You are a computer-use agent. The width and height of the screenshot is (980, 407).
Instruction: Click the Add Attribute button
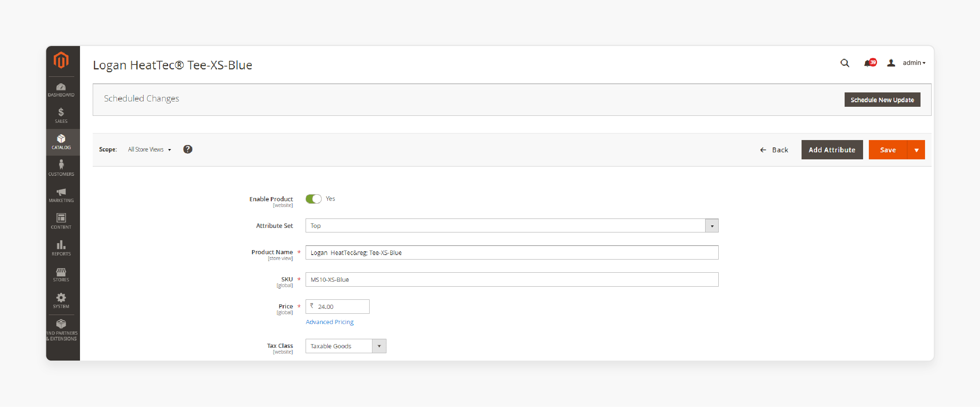point(832,150)
